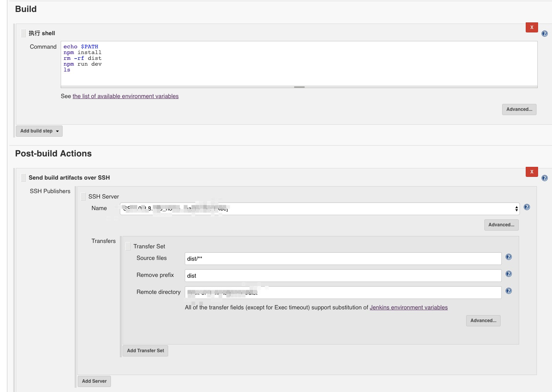
Task: Click the Add Server button
Action: 94,381
